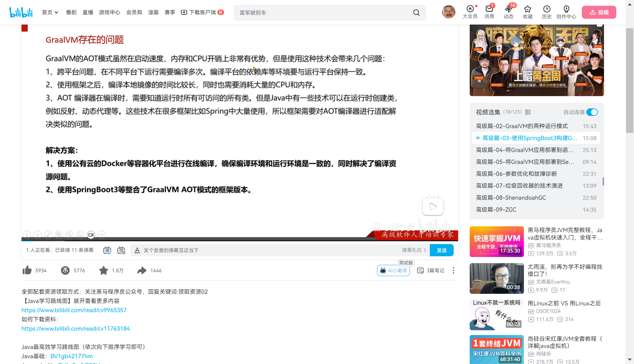Click slide magnifier icon in video
This screenshot has width=634, height=364.
[70, 235]
